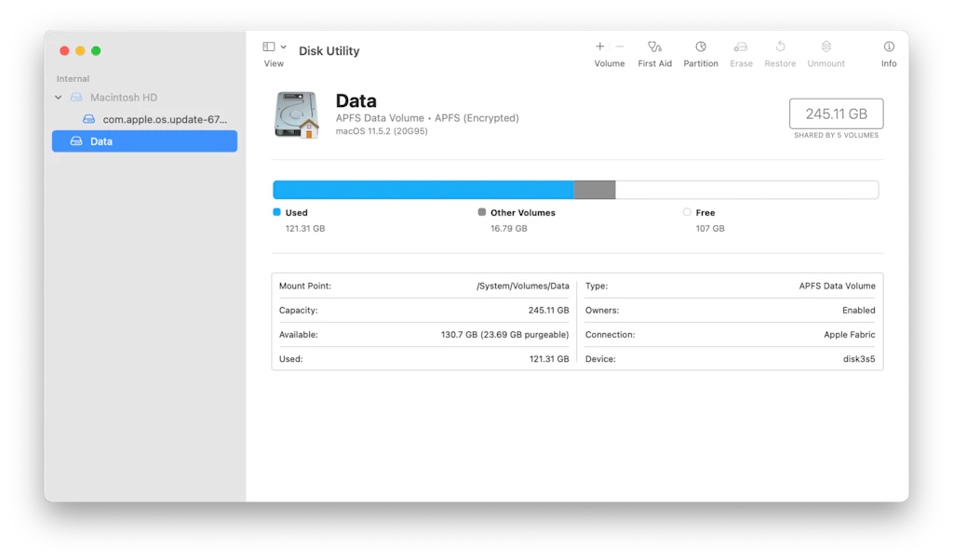Click the '107 GB' free value

click(710, 229)
